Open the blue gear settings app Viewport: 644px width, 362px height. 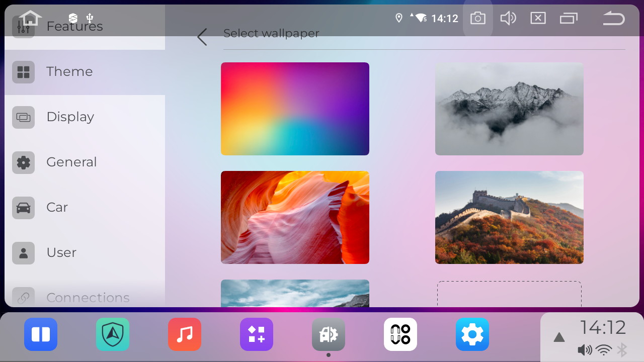pos(472,334)
